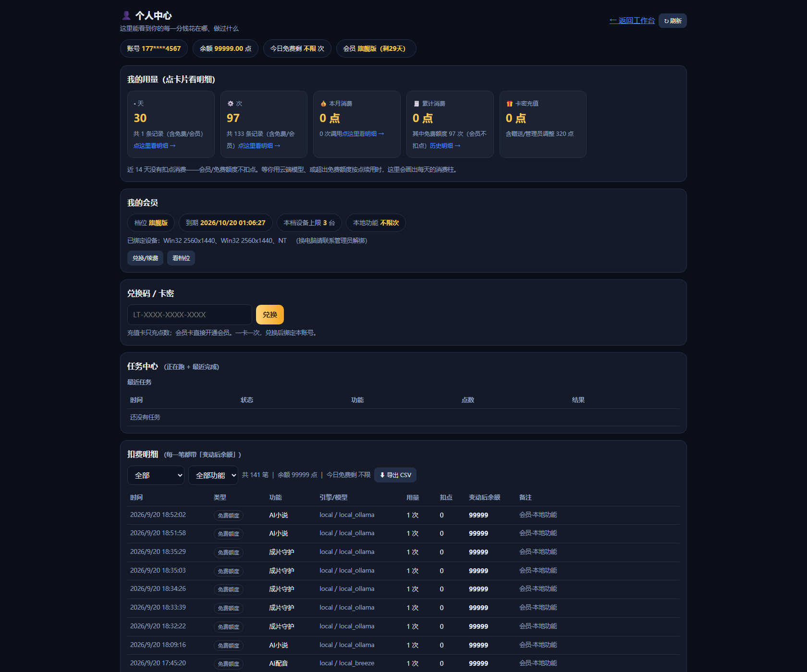Click 会员·本地功能 in the 18:32:22 row
Screen dimensions: 807x672
tap(538, 626)
